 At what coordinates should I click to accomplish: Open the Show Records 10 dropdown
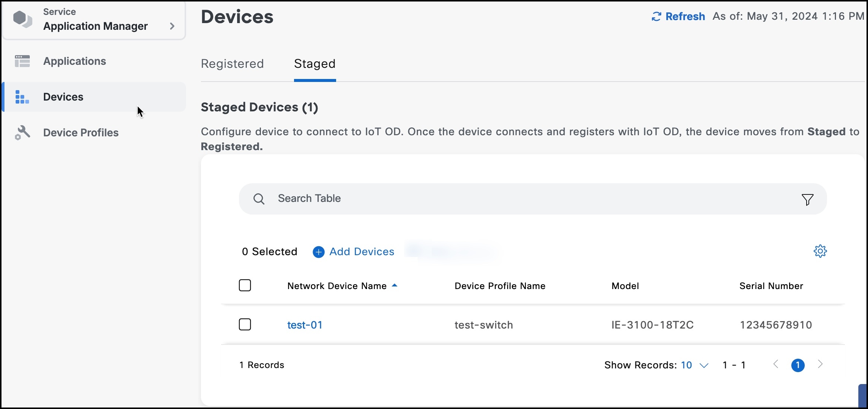(x=695, y=365)
